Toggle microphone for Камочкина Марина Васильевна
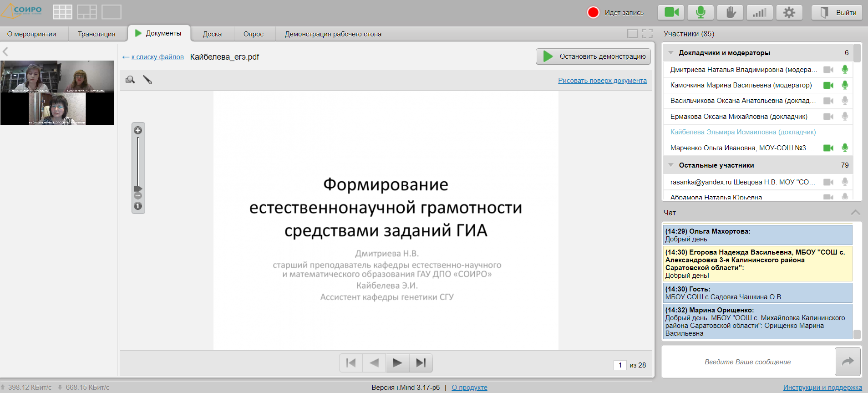The image size is (868, 393). [x=845, y=85]
